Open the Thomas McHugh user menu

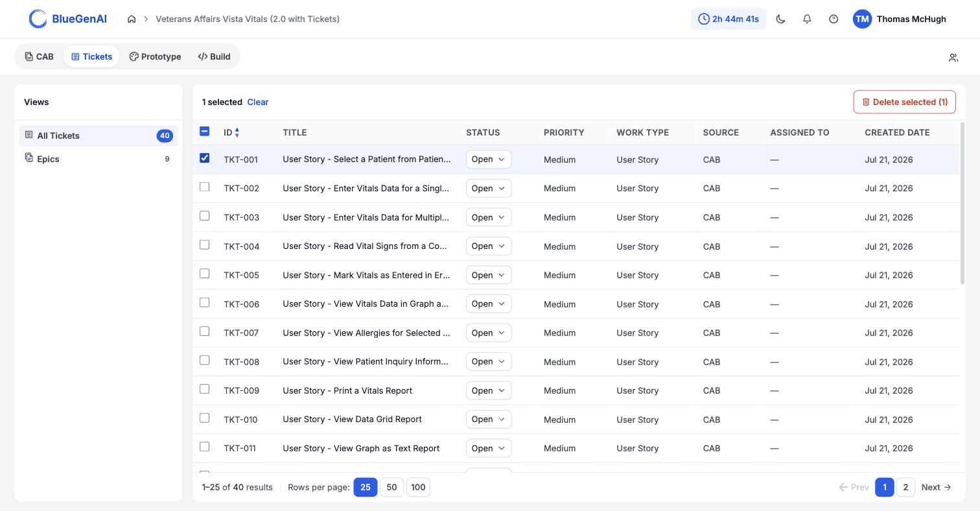click(x=900, y=19)
